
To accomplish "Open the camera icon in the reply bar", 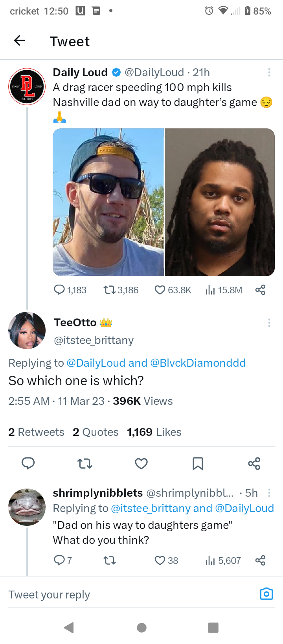I will (266, 594).
